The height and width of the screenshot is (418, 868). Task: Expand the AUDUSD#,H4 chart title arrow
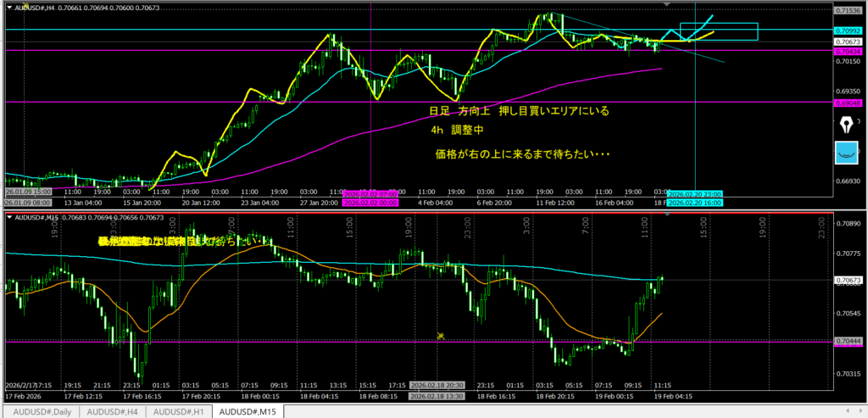coord(8,8)
